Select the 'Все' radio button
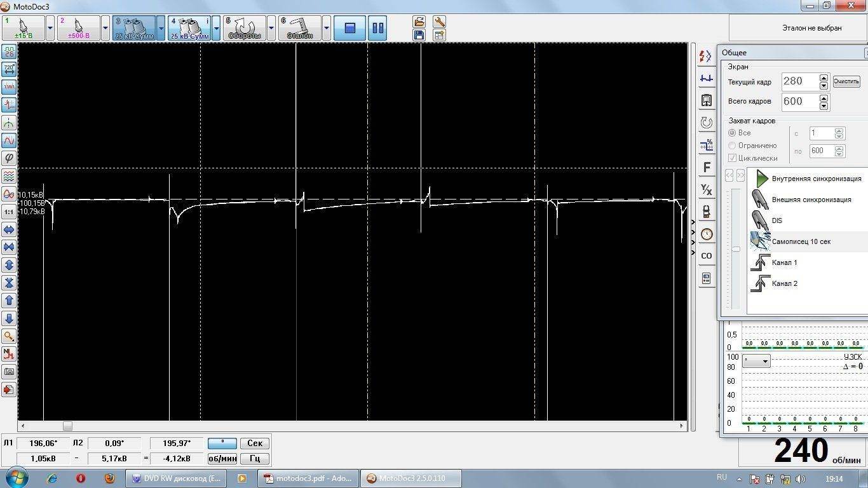Image resolution: width=868 pixels, height=488 pixels. (x=732, y=133)
